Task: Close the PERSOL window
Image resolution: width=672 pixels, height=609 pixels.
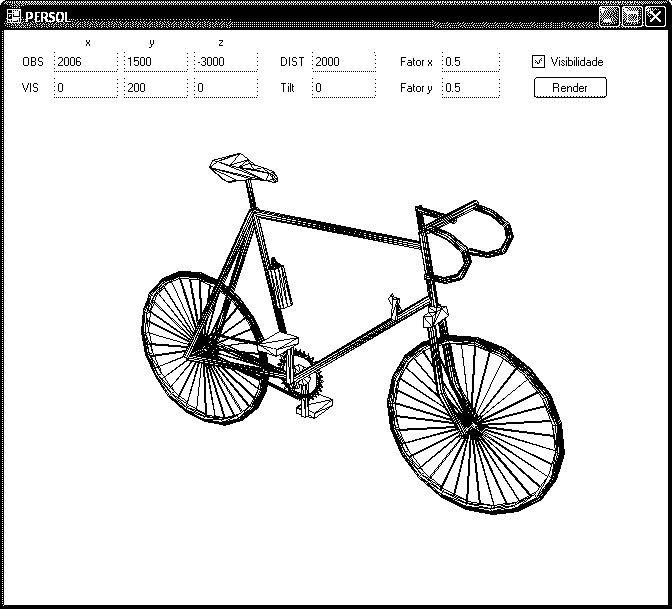Action: (653, 15)
